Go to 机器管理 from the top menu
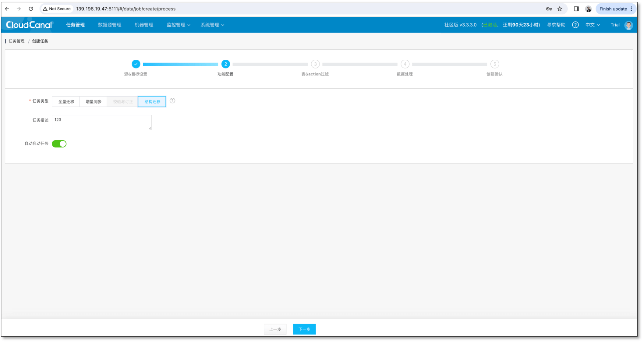This screenshot has width=644, height=344. [143, 25]
